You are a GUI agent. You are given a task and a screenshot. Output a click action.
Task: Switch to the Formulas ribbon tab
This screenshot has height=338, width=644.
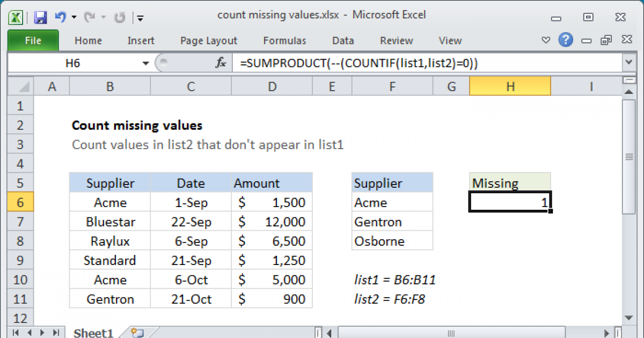tap(284, 40)
